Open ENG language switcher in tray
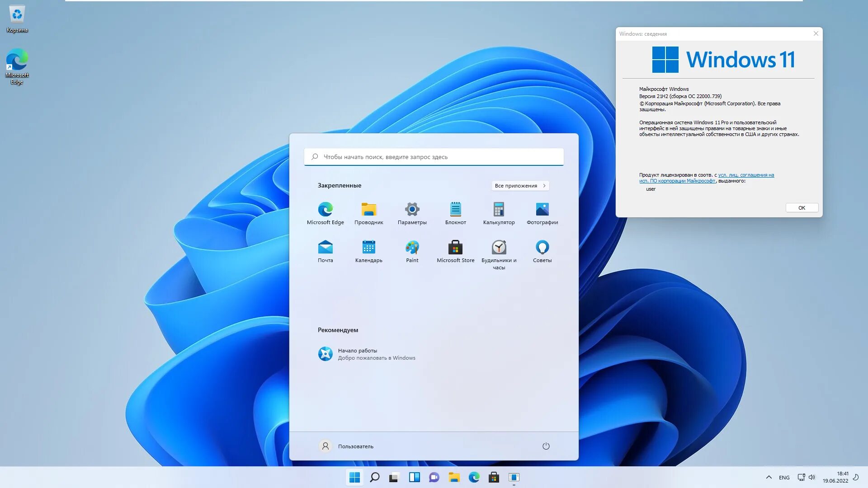This screenshot has height=488, width=868. point(784,478)
